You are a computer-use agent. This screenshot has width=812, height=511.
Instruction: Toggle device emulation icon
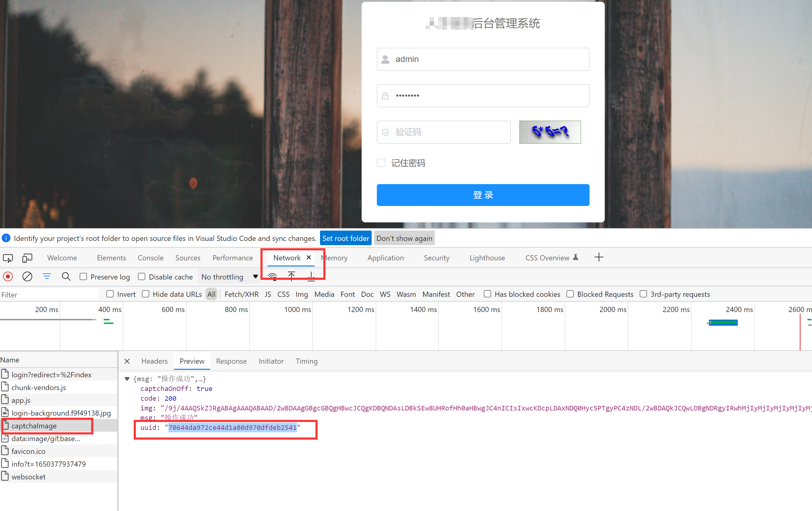pyautogui.click(x=27, y=258)
